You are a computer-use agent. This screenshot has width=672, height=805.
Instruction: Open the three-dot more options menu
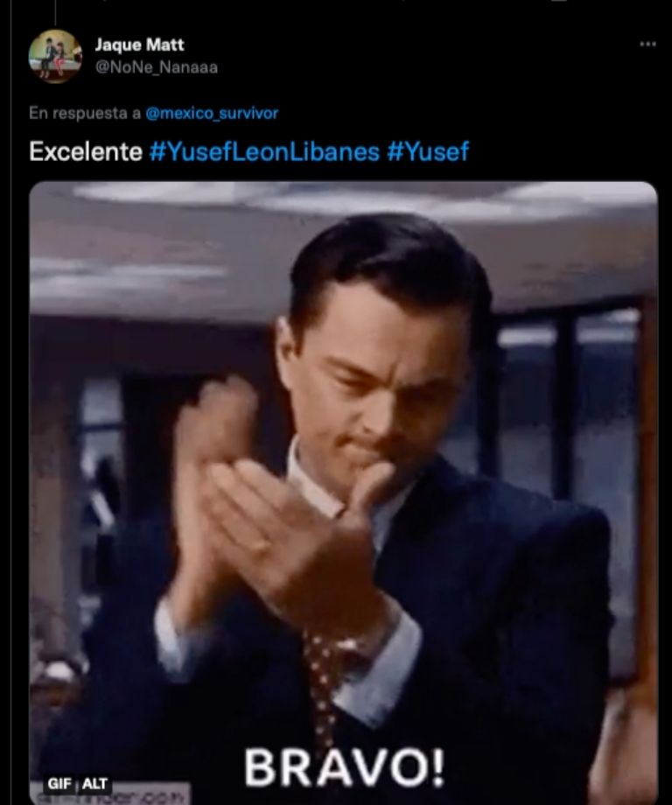click(647, 44)
